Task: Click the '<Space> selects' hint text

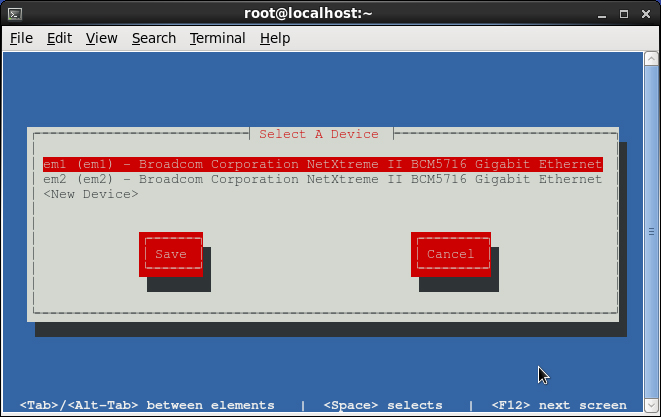Action: 383,405
